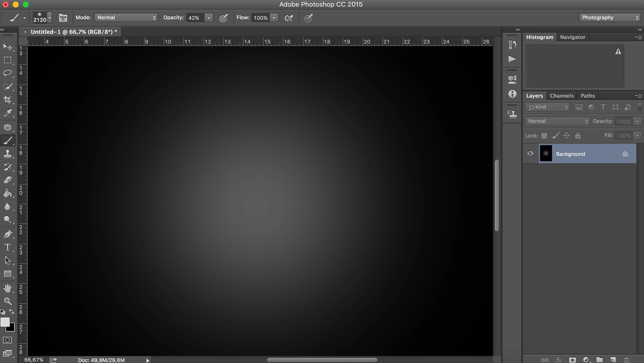Click the trash icon to delete layer
Screen dimensions: 644x363
tap(627, 359)
